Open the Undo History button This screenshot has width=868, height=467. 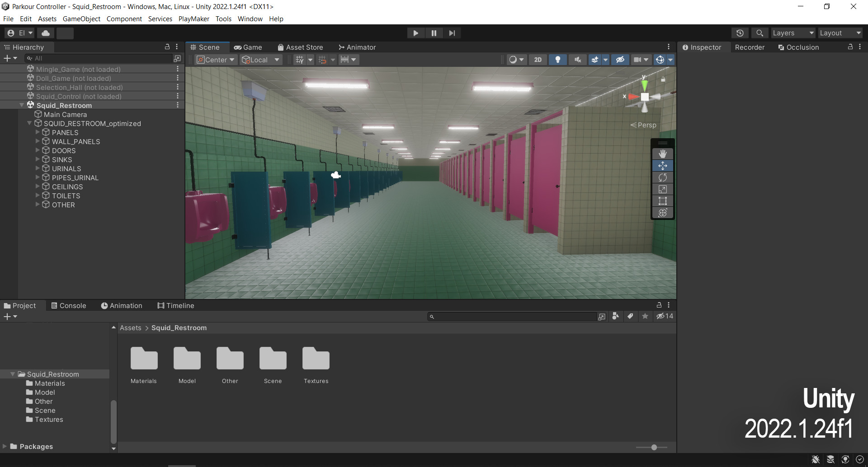point(740,33)
